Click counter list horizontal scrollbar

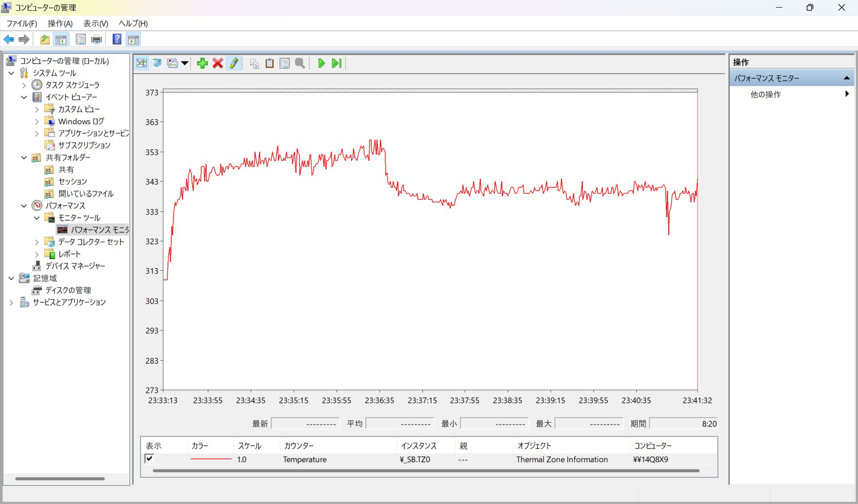click(426, 470)
